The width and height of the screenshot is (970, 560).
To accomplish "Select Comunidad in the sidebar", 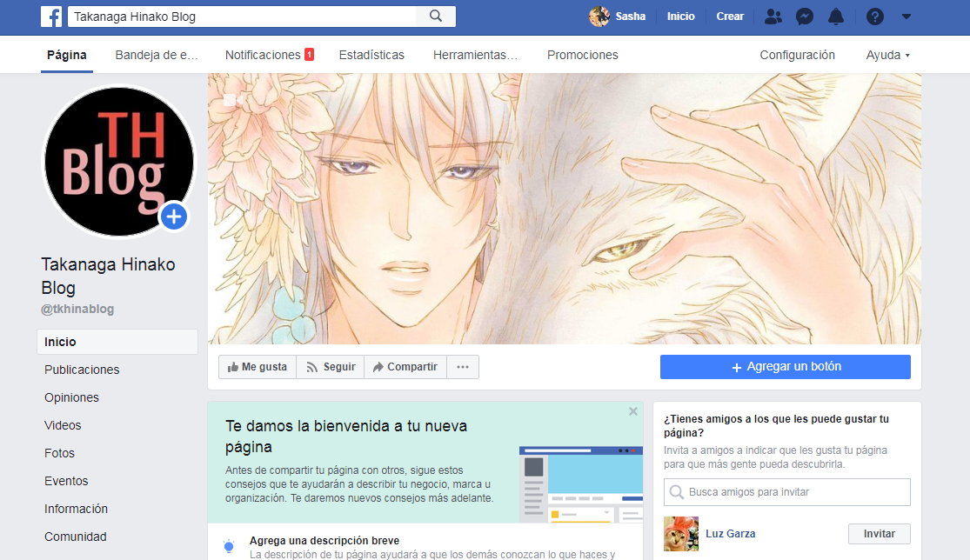I will click(76, 537).
